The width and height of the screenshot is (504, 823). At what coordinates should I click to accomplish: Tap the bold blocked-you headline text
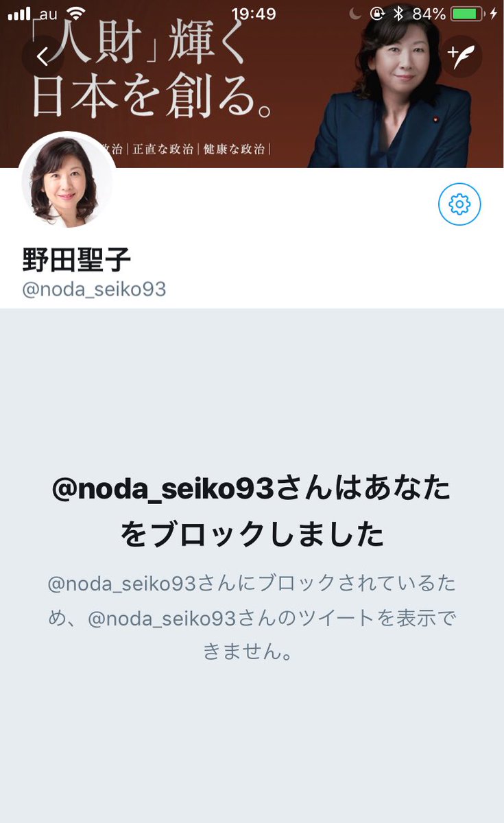click(x=252, y=512)
